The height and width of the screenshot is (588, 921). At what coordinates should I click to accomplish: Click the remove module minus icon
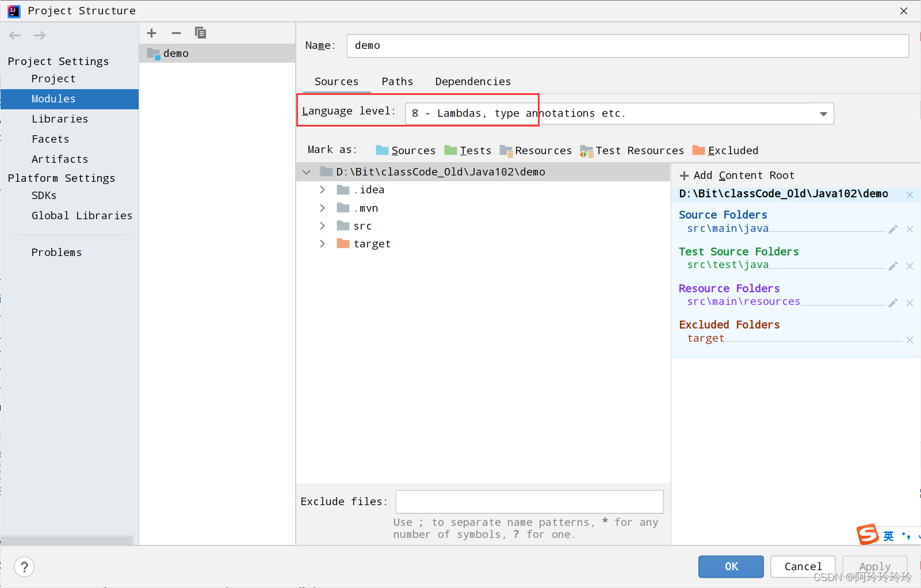coord(176,33)
